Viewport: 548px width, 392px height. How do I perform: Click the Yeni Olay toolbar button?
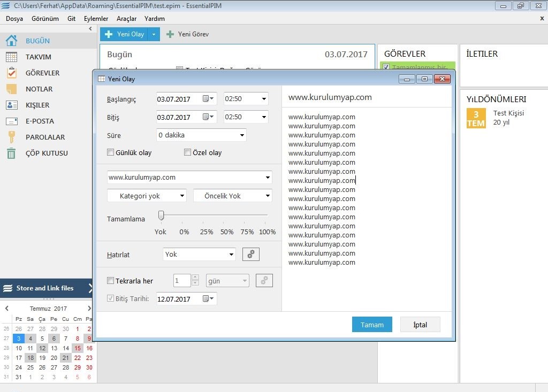pyautogui.click(x=124, y=34)
